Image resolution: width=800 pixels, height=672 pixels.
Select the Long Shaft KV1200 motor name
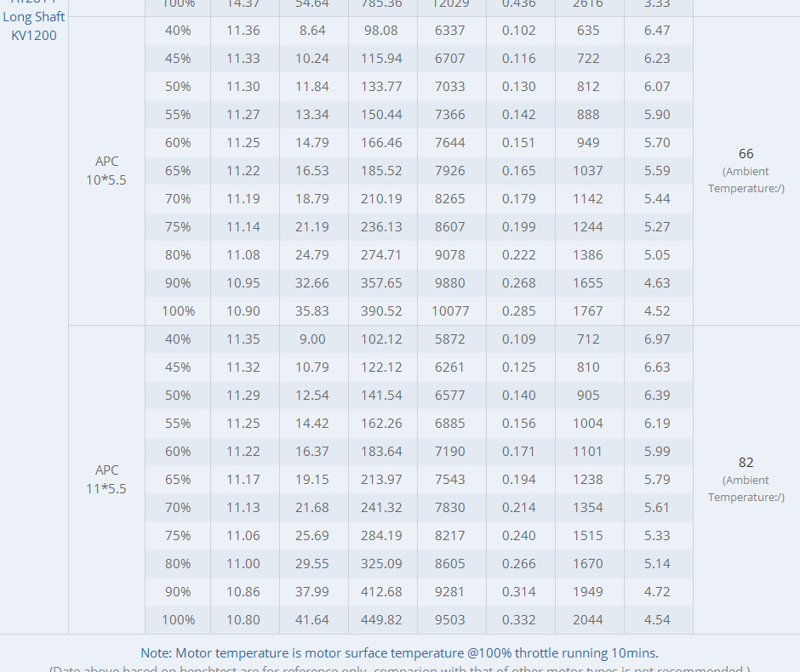[34, 26]
